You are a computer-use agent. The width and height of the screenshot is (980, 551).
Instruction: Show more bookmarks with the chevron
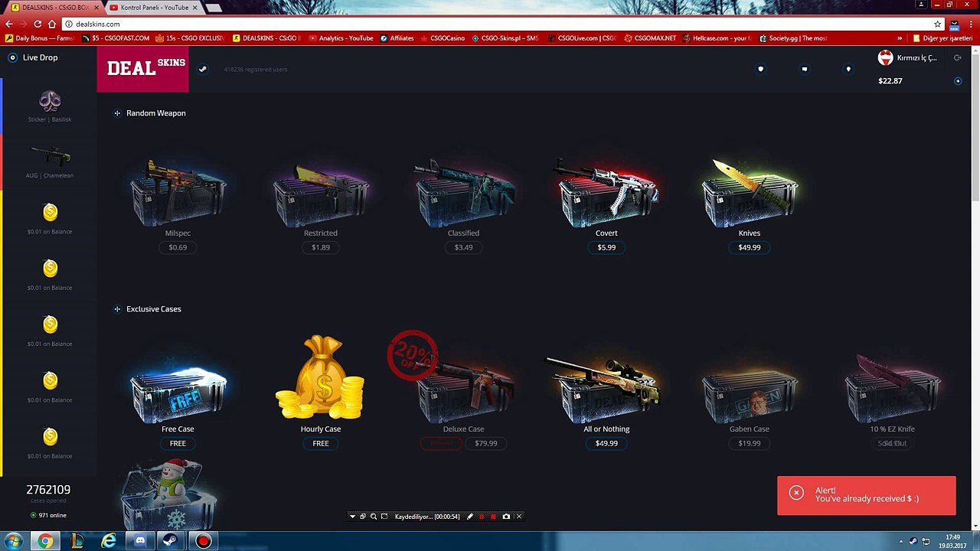900,38
